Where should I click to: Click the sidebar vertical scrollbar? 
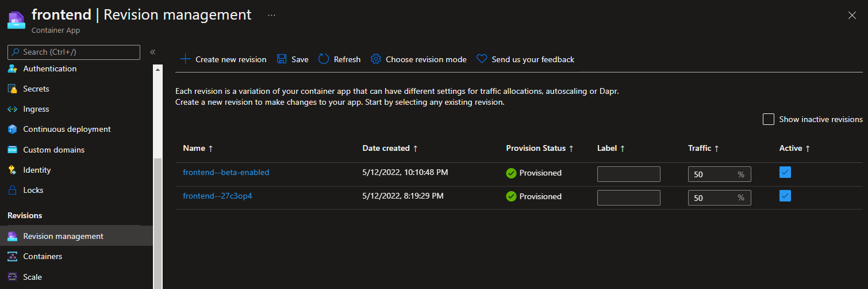click(158, 225)
